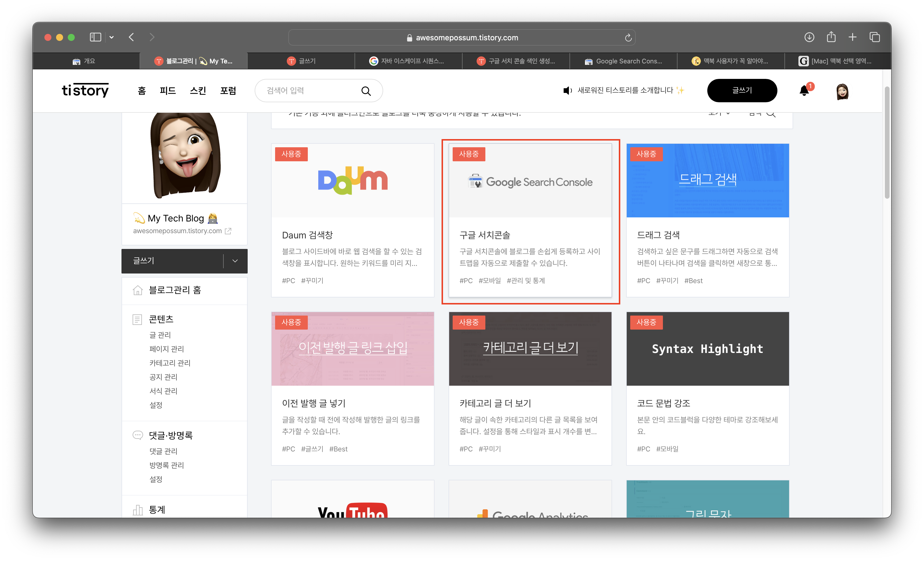Image resolution: width=924 pixels, height=561 pixels.
Task: Expand the sidebar 글쓰기 dropdown arrow
Action: coord(235,261)
